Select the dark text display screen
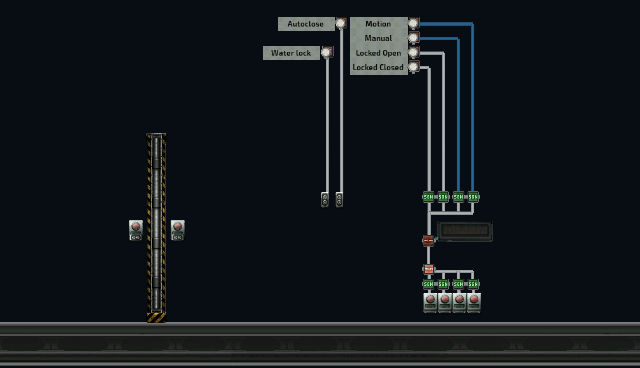This screenshot has height=368, width=640. (465, 231)
